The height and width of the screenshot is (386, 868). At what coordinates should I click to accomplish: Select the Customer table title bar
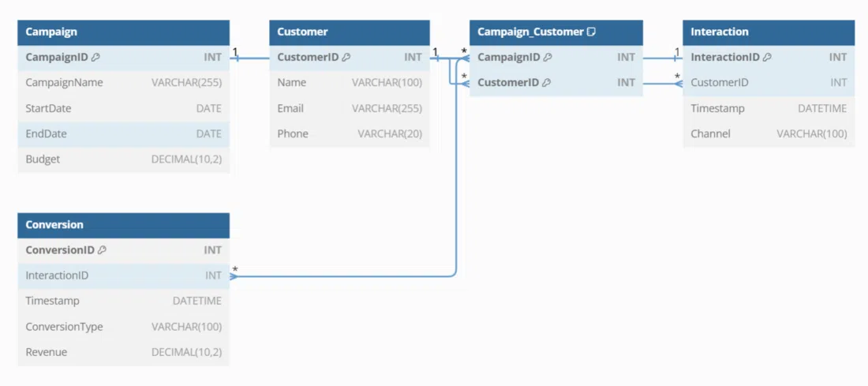tap(349, 32)
